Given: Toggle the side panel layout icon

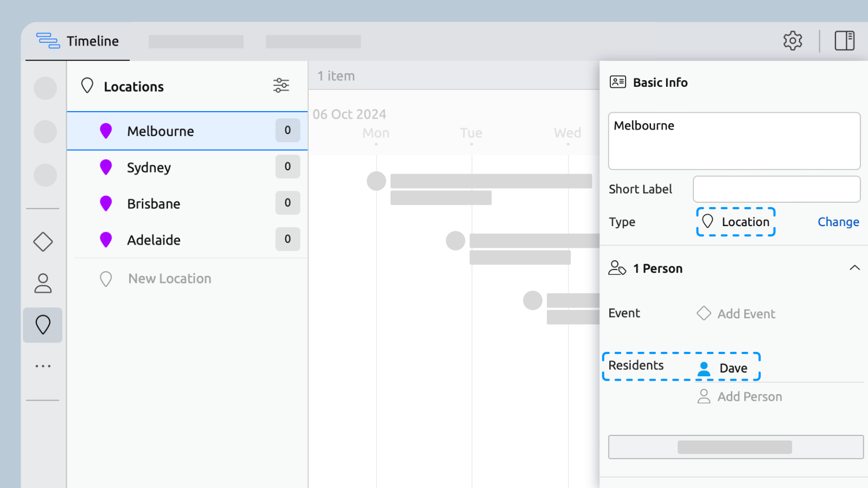Looking at the screenshot, I should [845, 41].
